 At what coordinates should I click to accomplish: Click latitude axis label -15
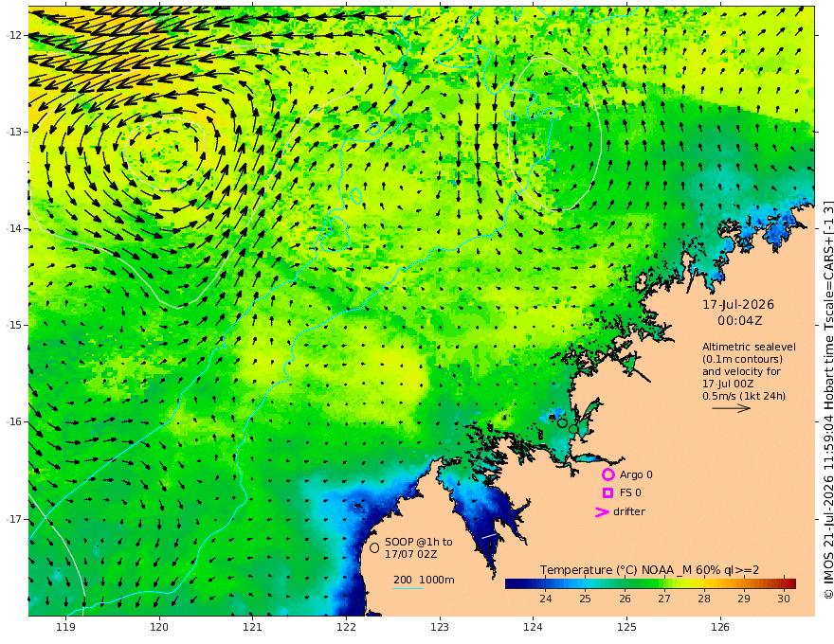[14, 325]
